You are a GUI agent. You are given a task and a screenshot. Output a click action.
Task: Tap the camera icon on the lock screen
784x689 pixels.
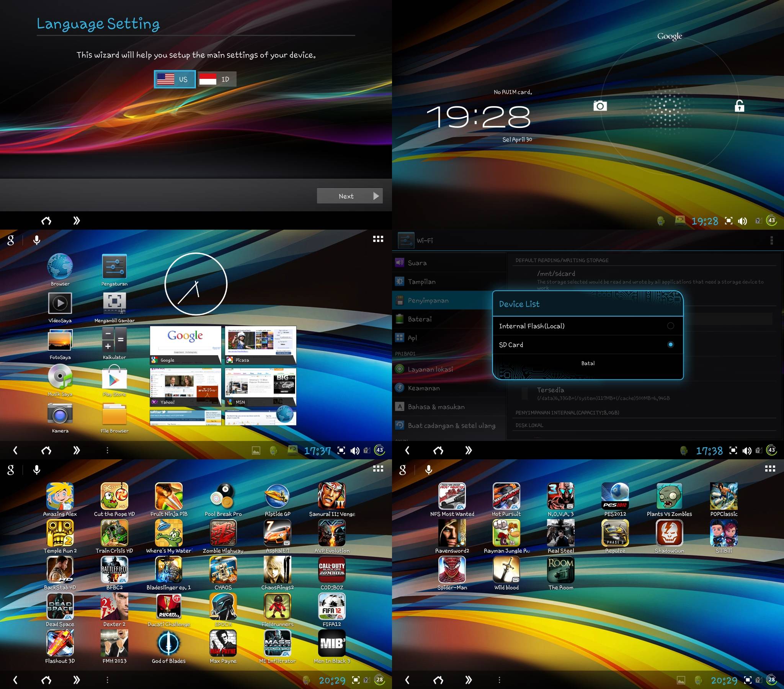pyautogui.click(x=600, y=106)
